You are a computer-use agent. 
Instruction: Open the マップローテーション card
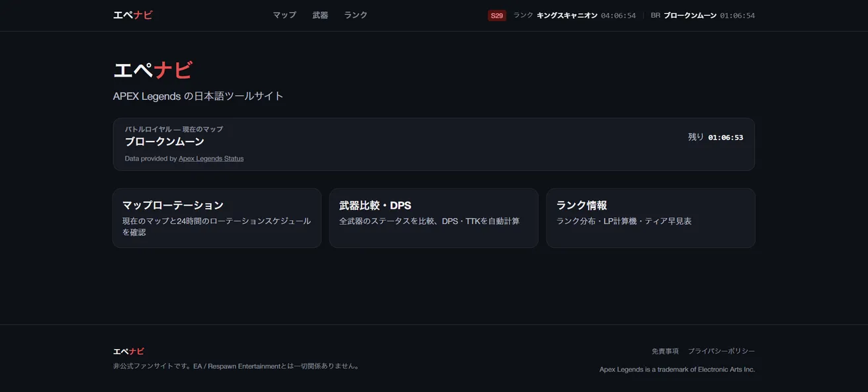pyautogui.click(x=217, y=218)
